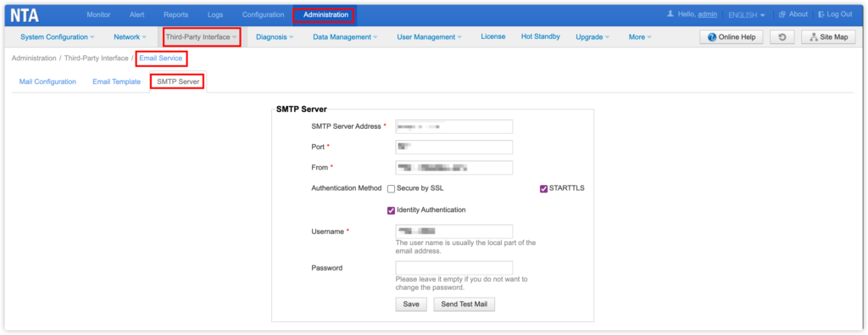Toggle the Secure by SSL checkbox
This screenshot has height=335, width=868.
[392, 189]
